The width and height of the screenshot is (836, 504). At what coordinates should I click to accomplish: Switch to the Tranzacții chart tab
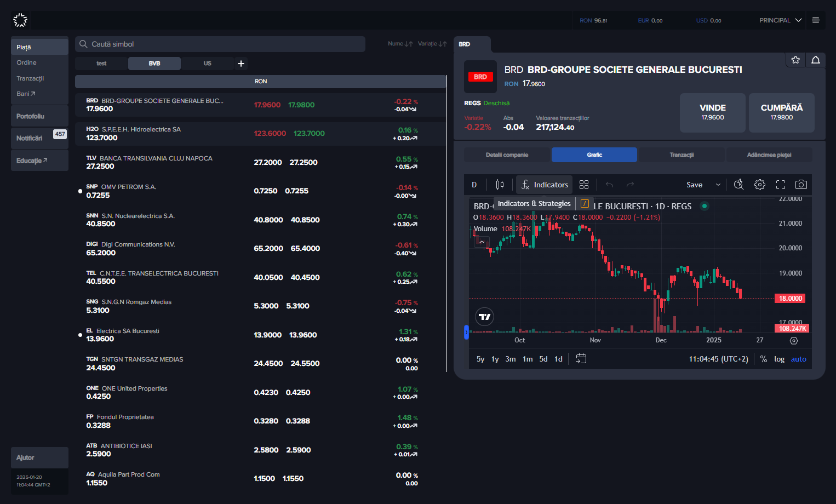point(682,155)
